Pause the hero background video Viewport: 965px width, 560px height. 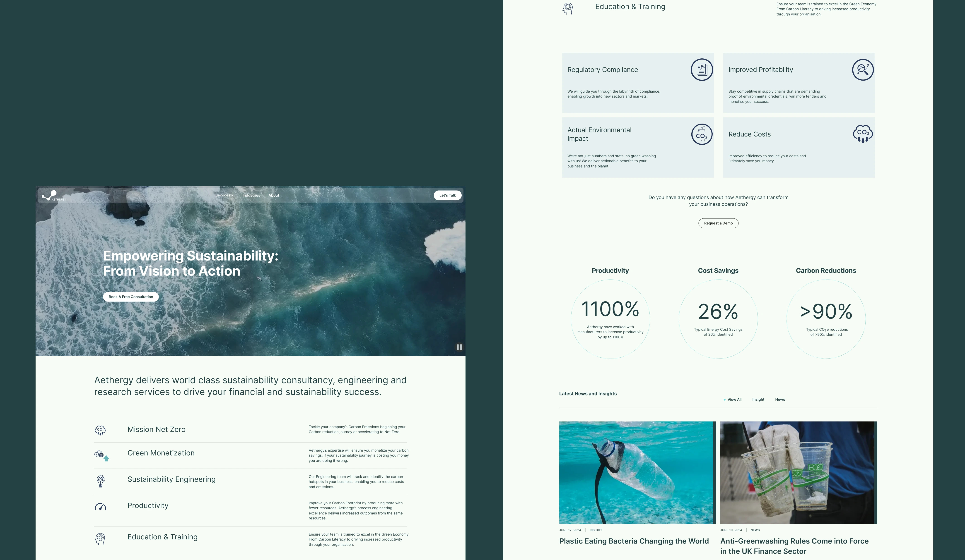pyautogui.click(x=459, y=347)
